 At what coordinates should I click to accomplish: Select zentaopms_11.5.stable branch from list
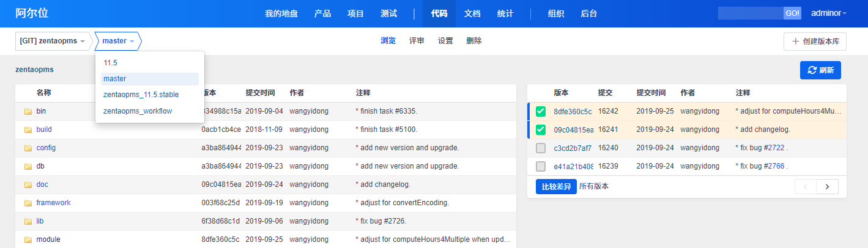click(x=141, y=95)
